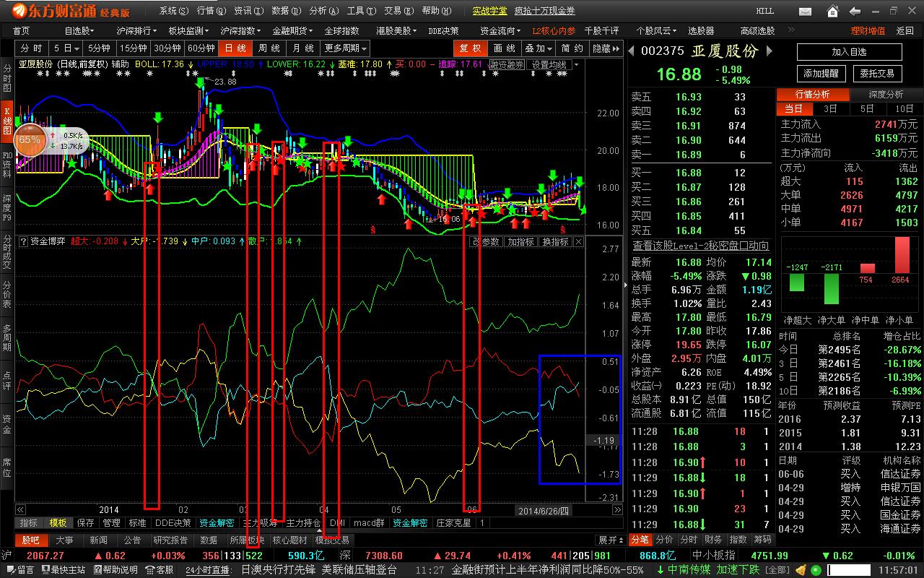Screen dimensions: 924x578
Task: Click the 设置均线 button
Action: (x=550, y=64)
